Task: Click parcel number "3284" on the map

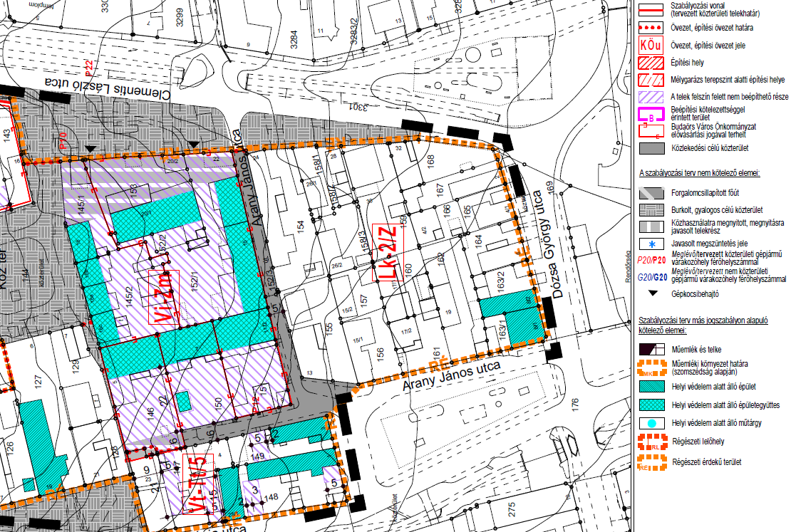Action: (294, 39)
